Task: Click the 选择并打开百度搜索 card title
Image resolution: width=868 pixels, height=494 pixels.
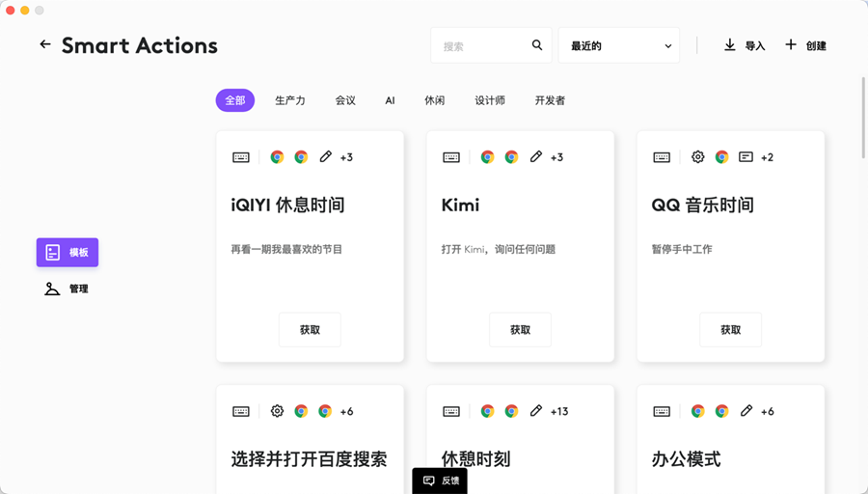Action: coord(309,459)
